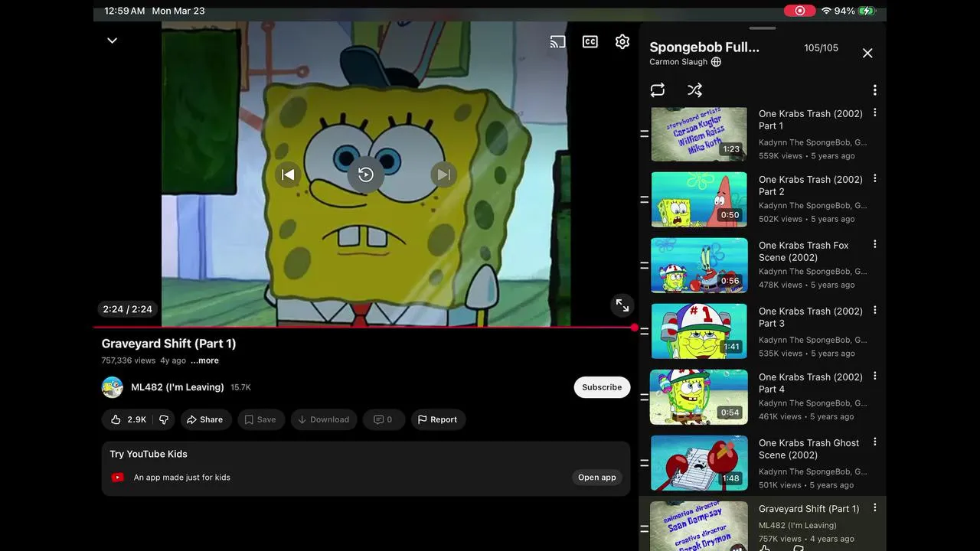Open options for One Krabs Trash Part 2
This screenshot has width=980, height=551.
point(874,178)
